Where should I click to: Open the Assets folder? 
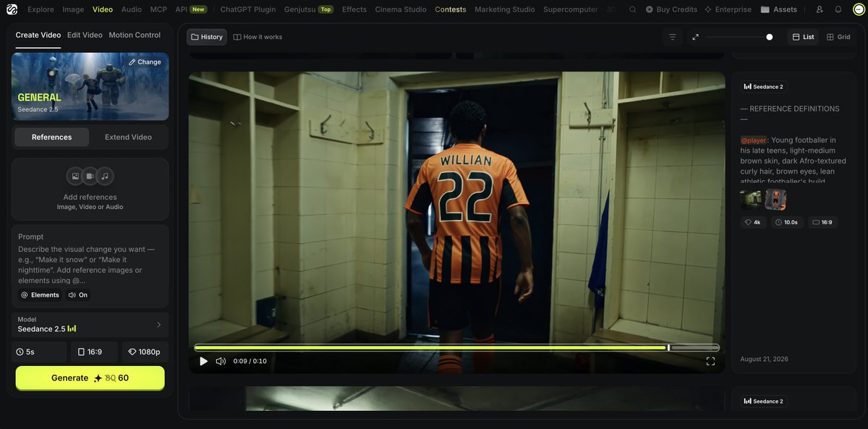pos(779,9)
